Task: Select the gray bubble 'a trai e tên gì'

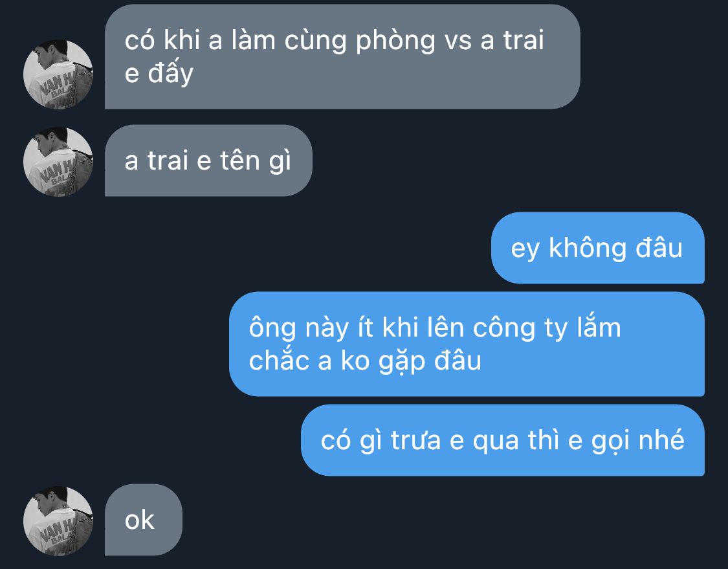Action: coord(208,161)
